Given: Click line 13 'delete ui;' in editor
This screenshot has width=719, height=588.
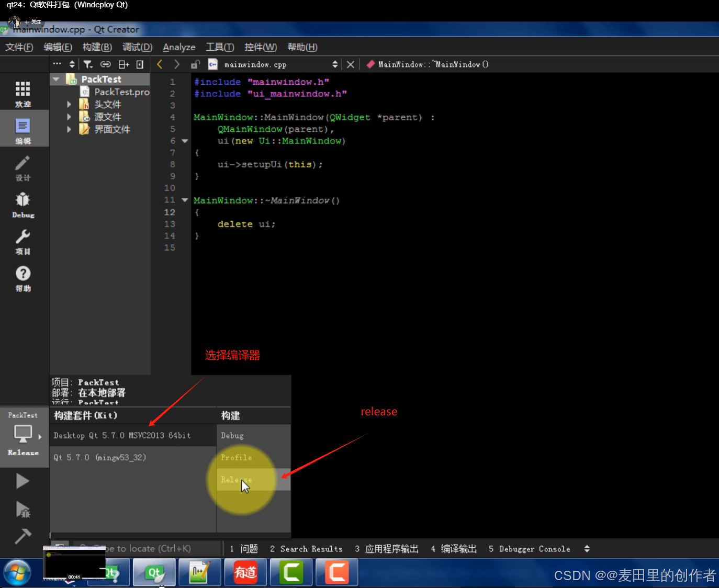Looking at the screenshot, I should tap(246, 224).
